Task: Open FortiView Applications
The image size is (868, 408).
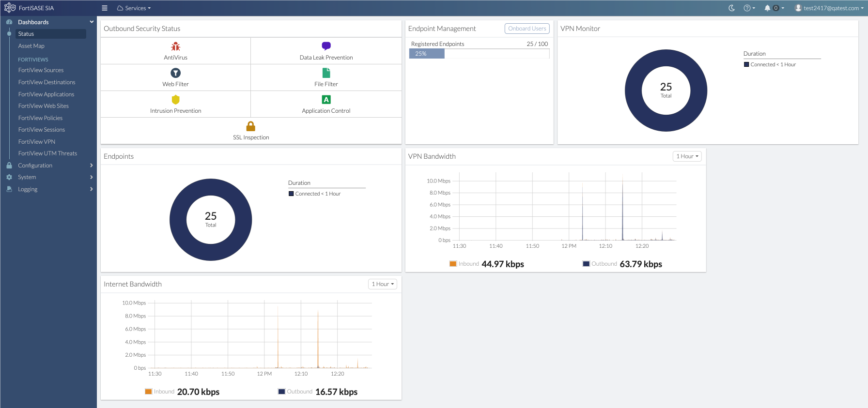Action: coord(46,94)
